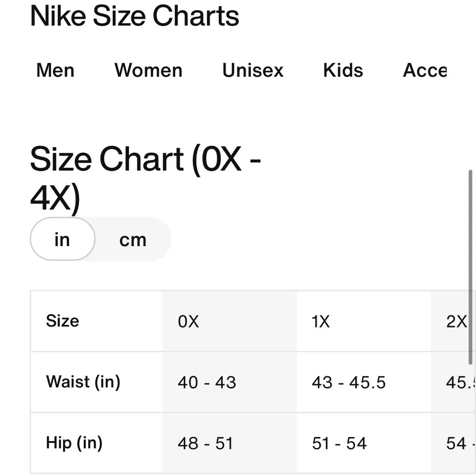Open the Accessories category
The image size is (476, 476).
[425, 71]
